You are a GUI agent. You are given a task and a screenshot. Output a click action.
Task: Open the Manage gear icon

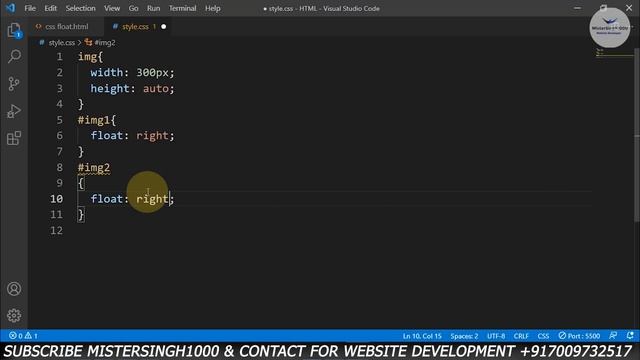click(14, 316)
